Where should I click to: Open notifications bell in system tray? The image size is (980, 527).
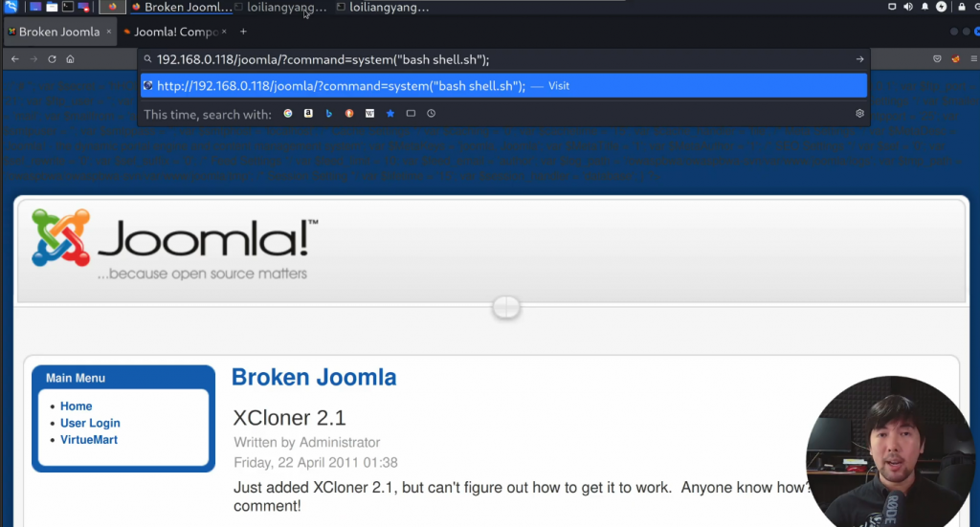pos(925,7)
